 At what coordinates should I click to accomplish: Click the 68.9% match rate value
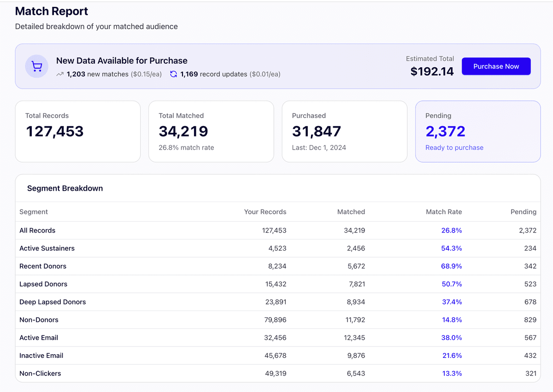click(x=451, y=266)
